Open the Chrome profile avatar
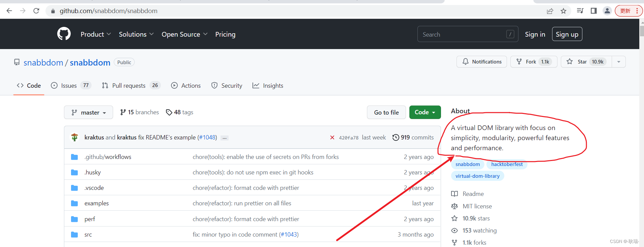 coord(607,11)
